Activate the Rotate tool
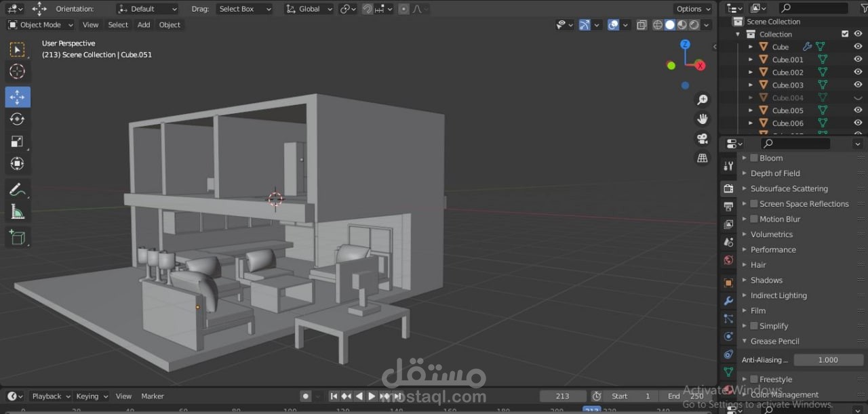The image size is (868, 414). point(18,119)
